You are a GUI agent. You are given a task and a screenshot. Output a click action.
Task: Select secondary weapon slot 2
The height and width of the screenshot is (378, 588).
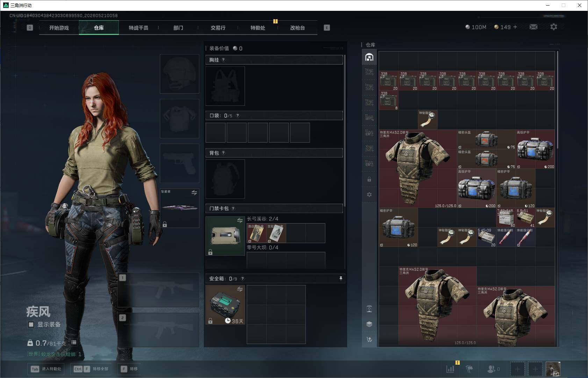point(158,330)
